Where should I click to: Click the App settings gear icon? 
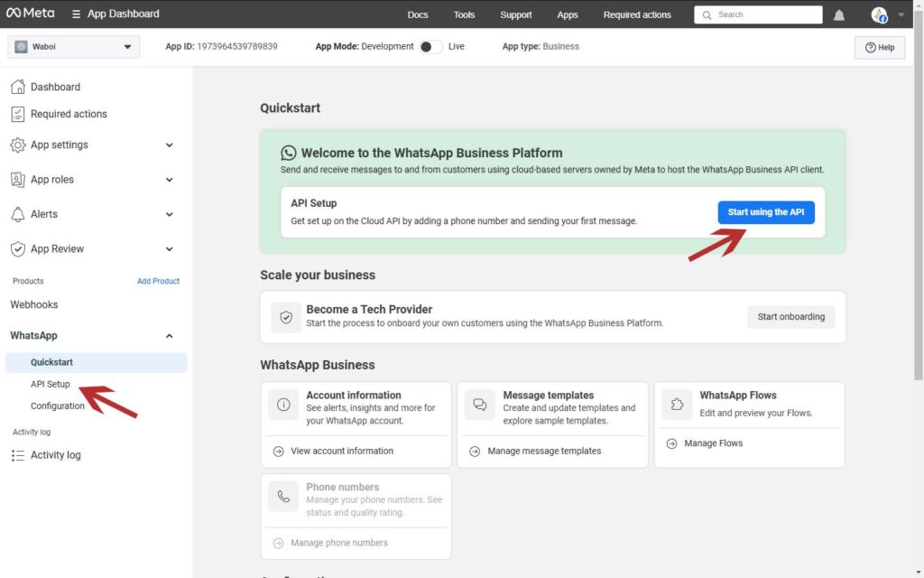(x=18, y=144)
